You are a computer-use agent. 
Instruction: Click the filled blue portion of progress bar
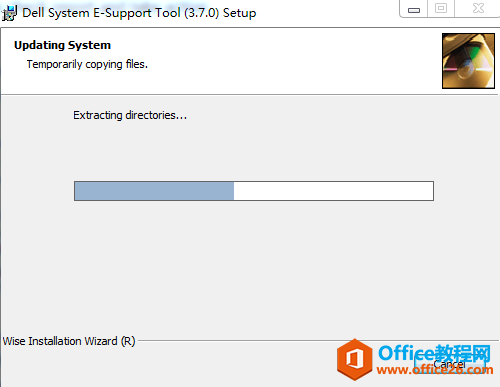click(x=154, y=191)
